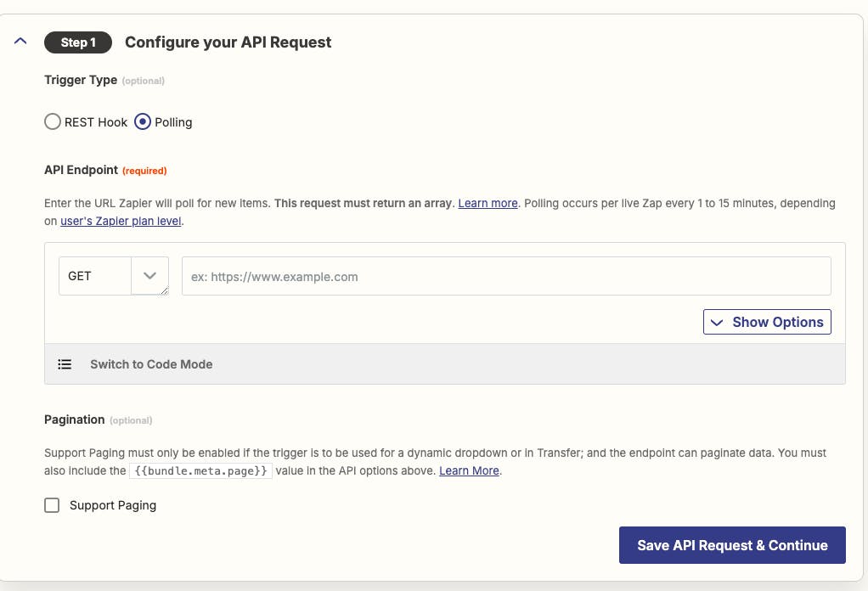Click the Configure your API Request heading
The width and height of the screenshot is (868, 591).
228,42
